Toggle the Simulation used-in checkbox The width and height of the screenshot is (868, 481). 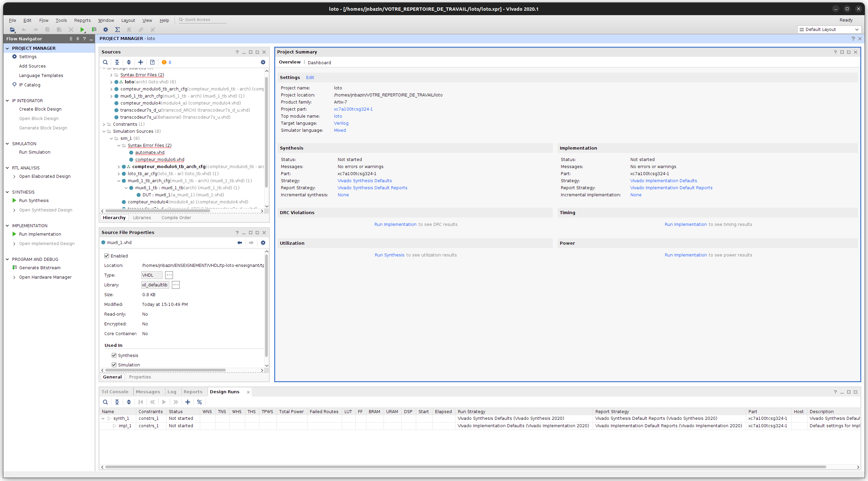pyautogui.click(x=114, y=365)
